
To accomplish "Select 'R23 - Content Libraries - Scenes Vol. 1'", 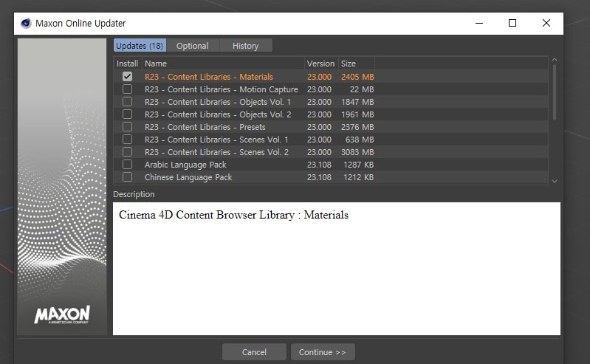I will 331,140.
